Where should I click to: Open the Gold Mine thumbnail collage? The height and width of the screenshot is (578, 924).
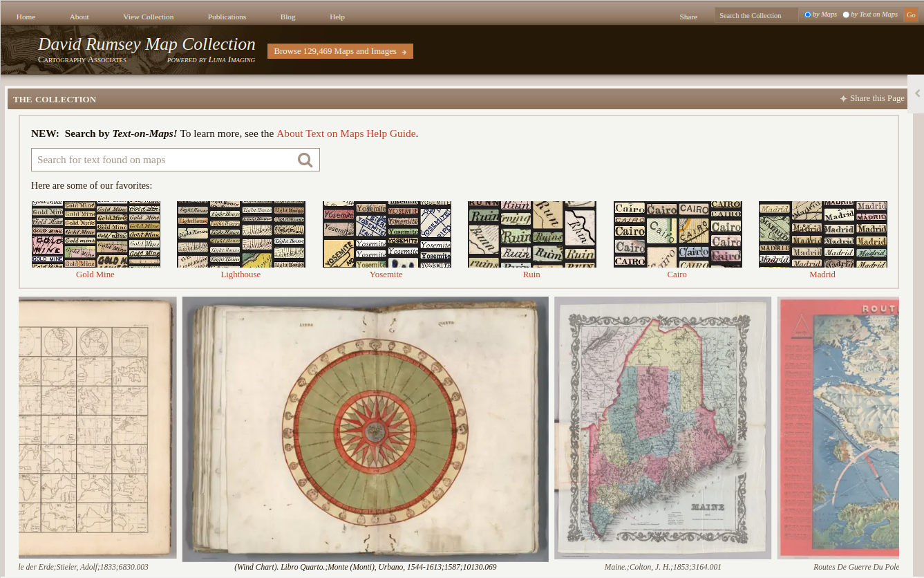(95, 234)
